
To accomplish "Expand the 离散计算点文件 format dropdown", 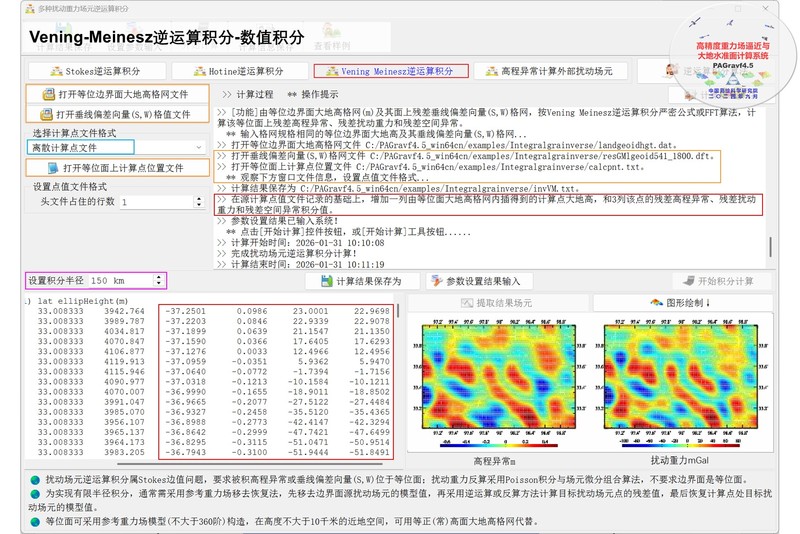I will [x=198, y=147].
